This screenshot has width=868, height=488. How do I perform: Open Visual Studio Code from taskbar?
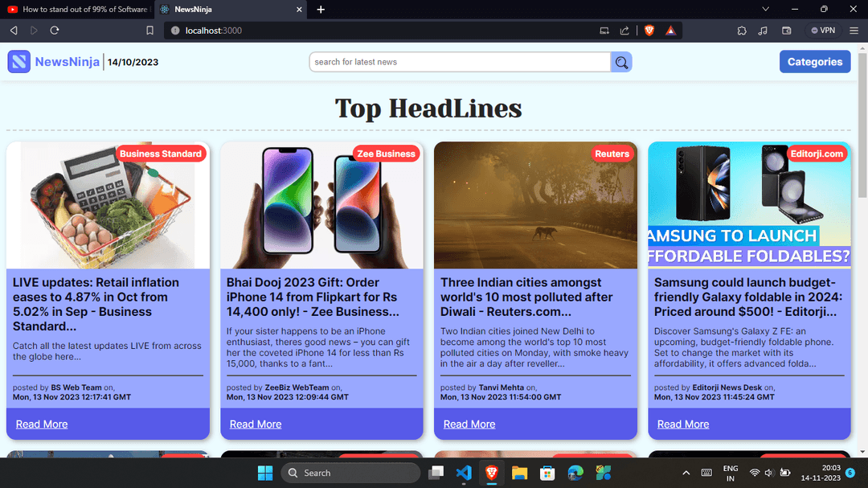point(464,473)
